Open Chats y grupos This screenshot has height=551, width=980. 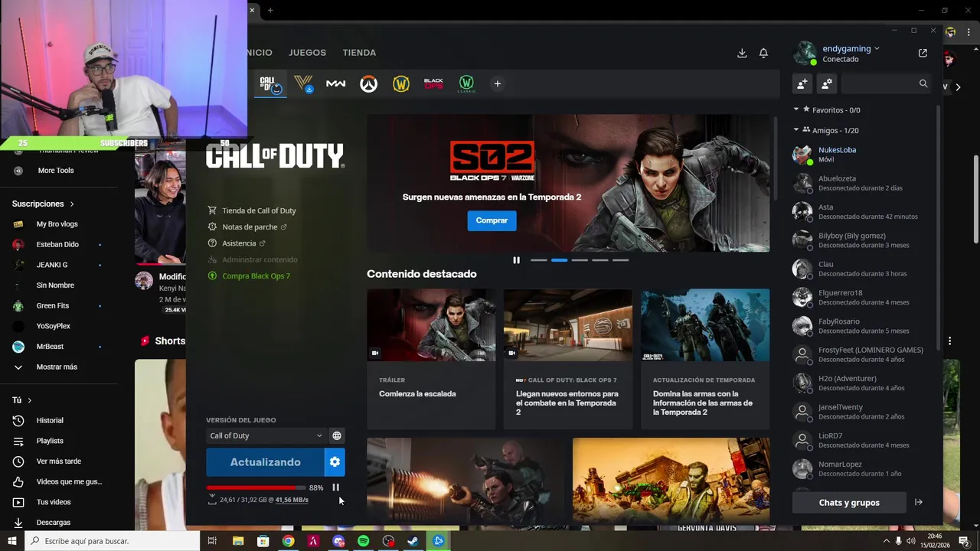coord(849,502)
